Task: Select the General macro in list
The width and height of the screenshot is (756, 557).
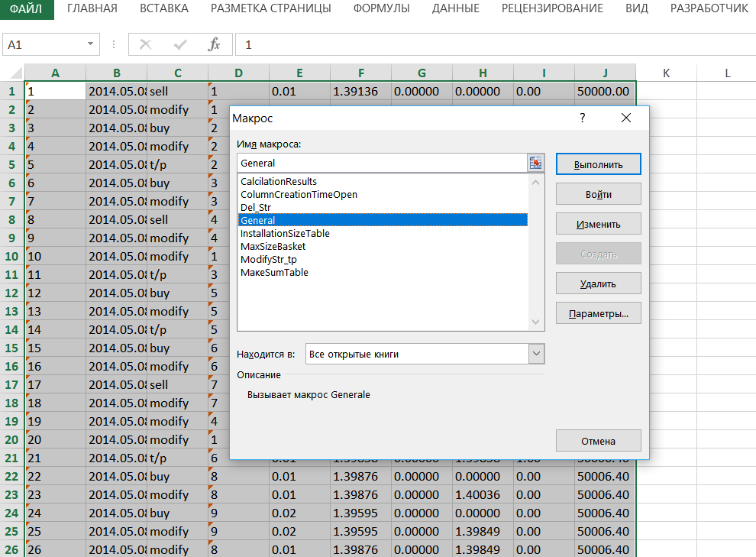Action: click(x=383, y=220)
